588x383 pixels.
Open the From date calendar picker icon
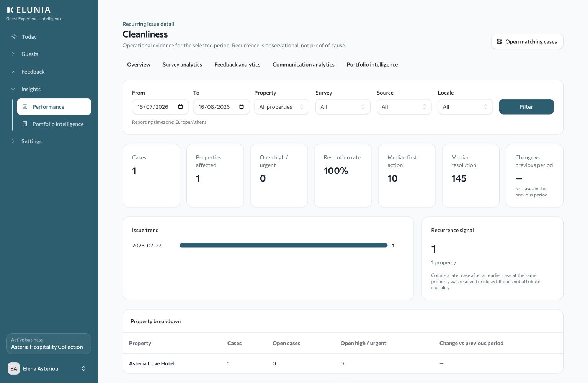pos(181,107)
